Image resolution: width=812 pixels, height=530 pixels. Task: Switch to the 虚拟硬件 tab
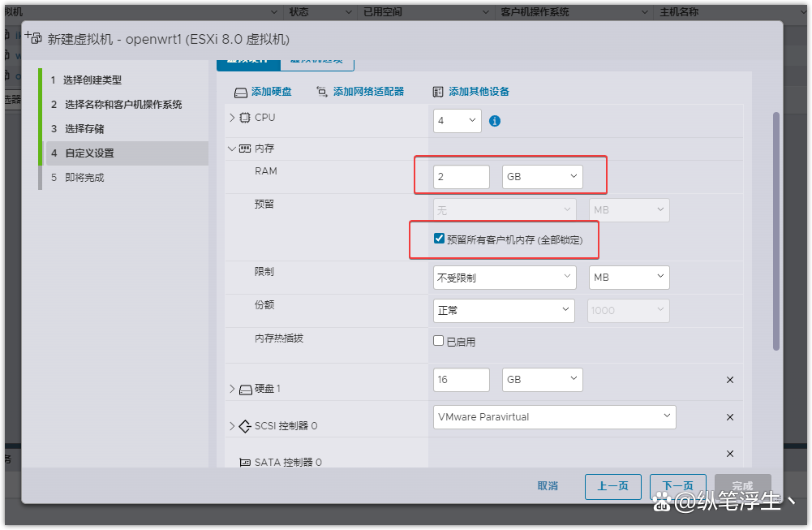click(x=247, y=60)
